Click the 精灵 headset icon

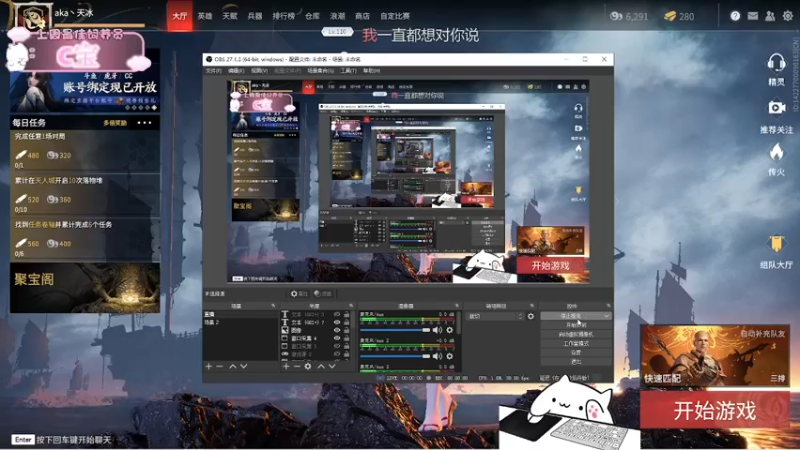point(776,63)
